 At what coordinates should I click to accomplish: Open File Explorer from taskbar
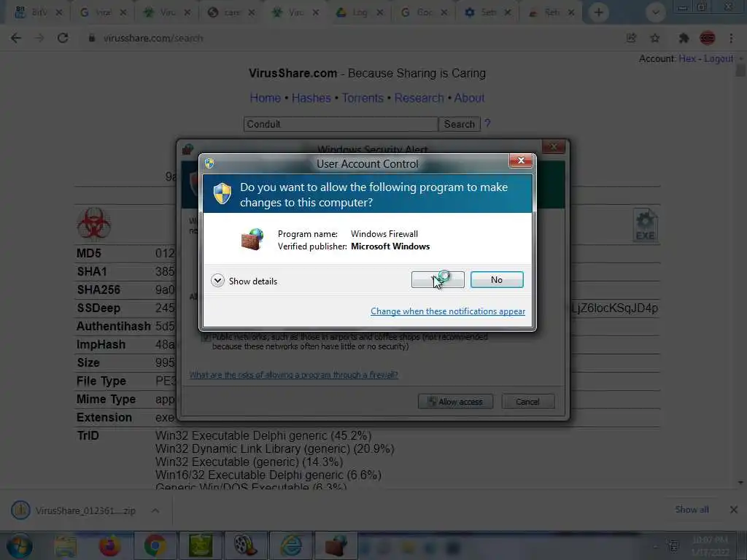tap(65, 546)
